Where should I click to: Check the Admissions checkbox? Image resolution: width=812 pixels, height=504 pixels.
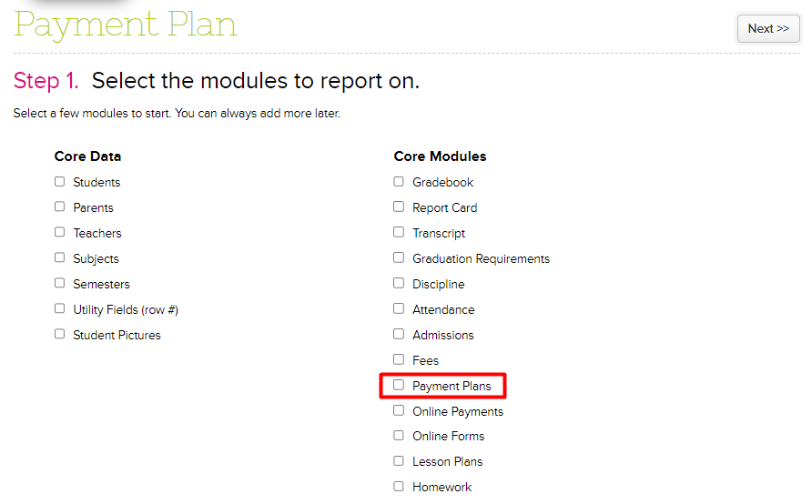(399, 335)
